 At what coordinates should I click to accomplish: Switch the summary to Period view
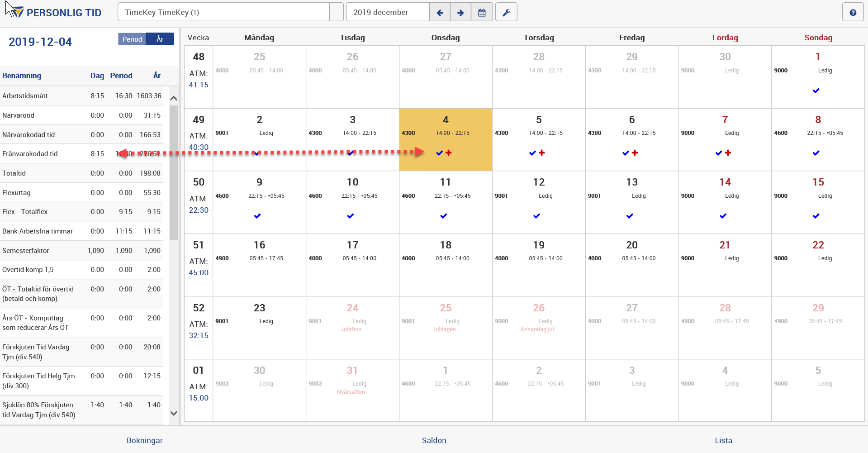coord(132,39)
